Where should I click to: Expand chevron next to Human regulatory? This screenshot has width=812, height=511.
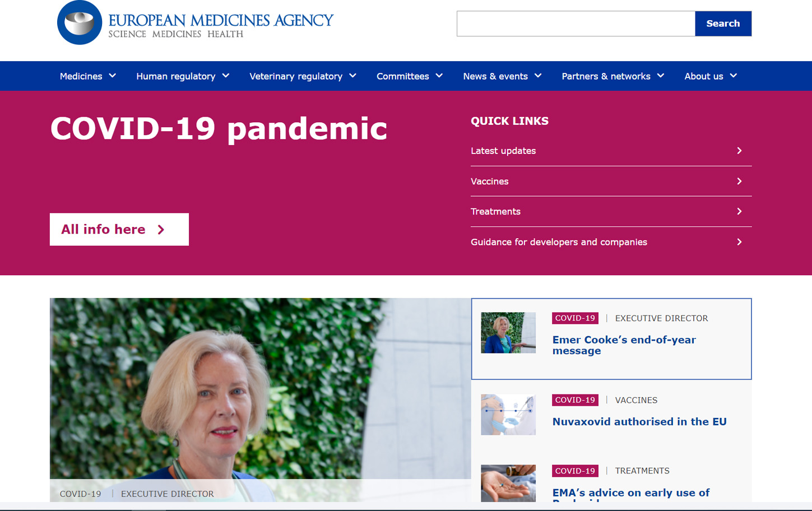[x=226, y=76]
